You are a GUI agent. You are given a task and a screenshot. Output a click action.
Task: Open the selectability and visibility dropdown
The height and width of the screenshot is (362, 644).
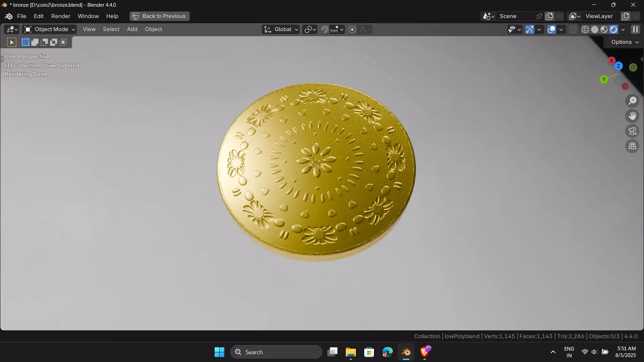(x=515, y=29)
